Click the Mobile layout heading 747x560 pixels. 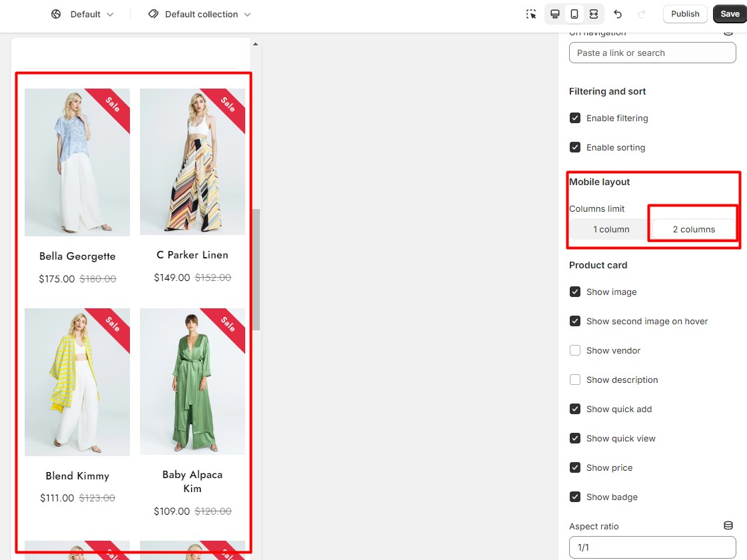[x=599, y=182]
